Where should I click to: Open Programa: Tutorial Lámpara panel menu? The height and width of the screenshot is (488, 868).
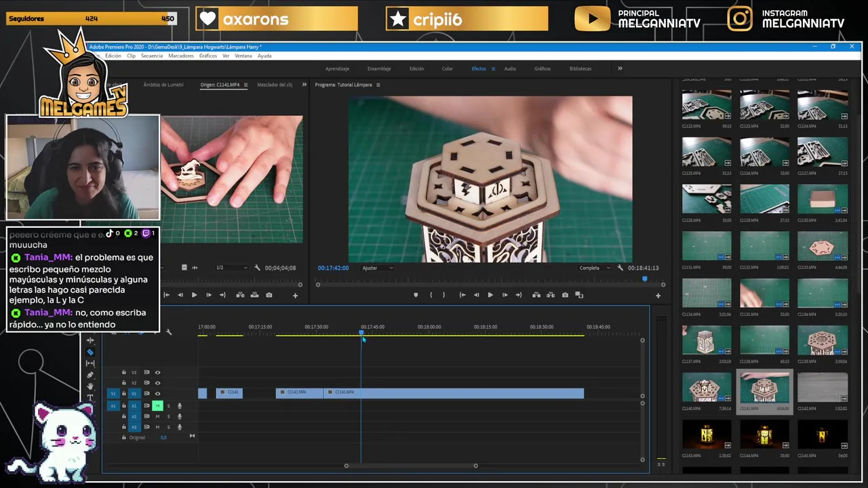point(378,85)
